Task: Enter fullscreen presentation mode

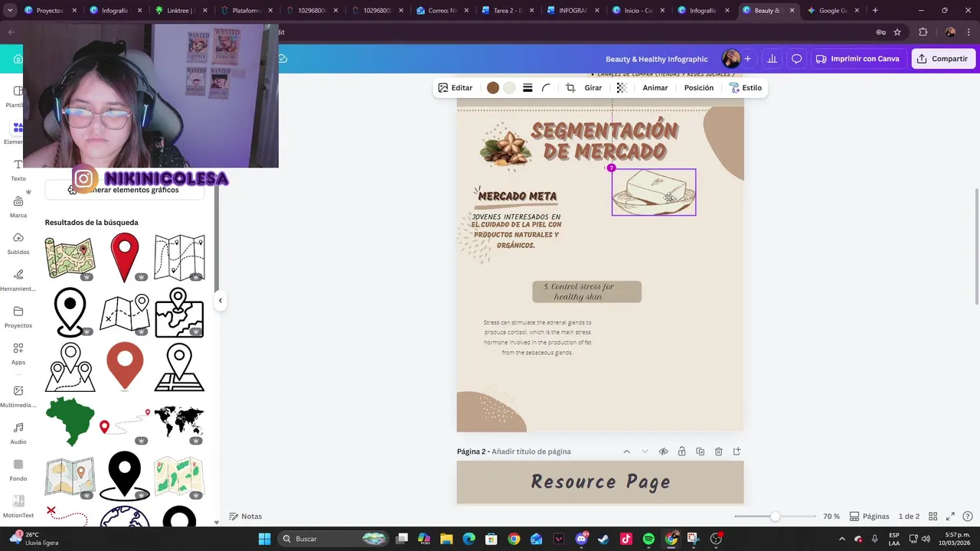Action: (x=950, y=517)
